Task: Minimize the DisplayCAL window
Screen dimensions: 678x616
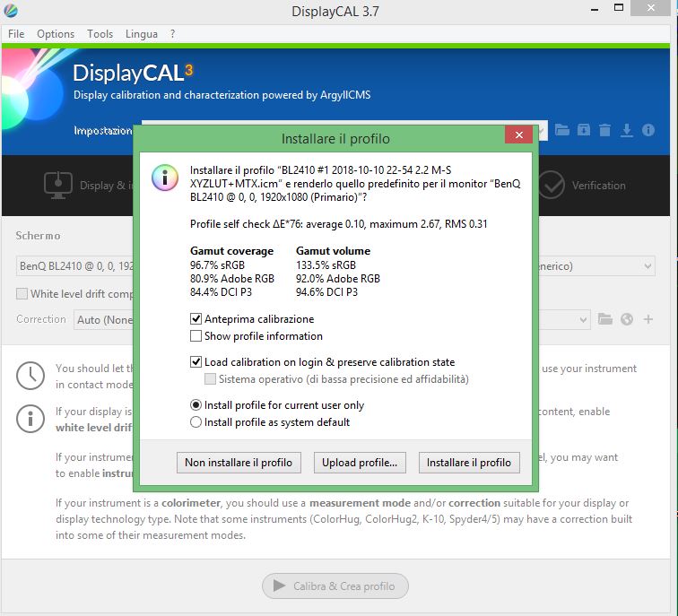Action: coord(595,9)
